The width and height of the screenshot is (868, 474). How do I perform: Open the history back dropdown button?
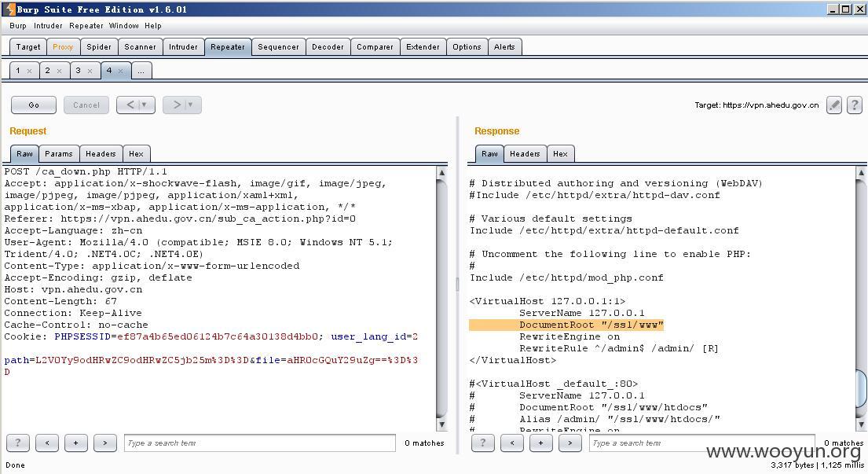[x=136, y=105]
